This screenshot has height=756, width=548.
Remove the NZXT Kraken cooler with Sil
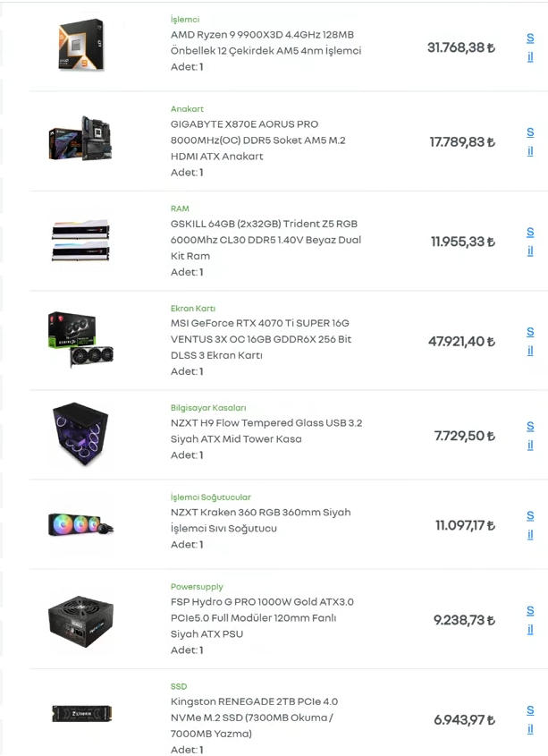[530, 525]
